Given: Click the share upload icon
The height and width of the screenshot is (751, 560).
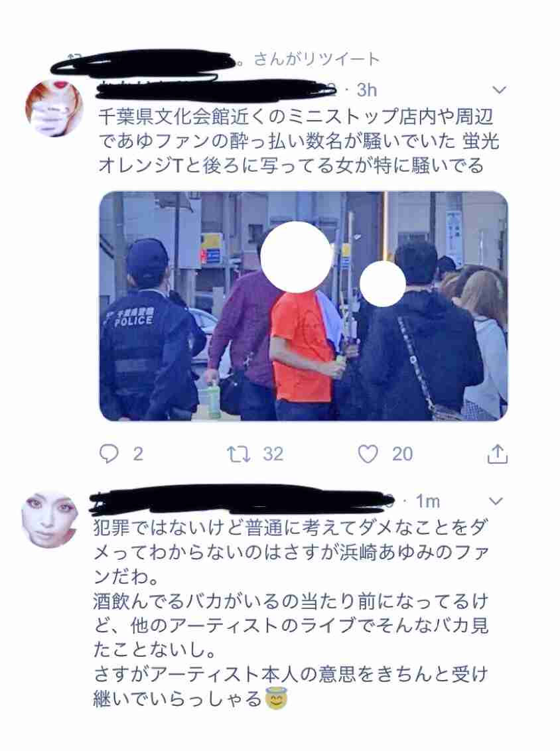Looking at the screenshot, I should pyautogui.click(x=497, y=454).
